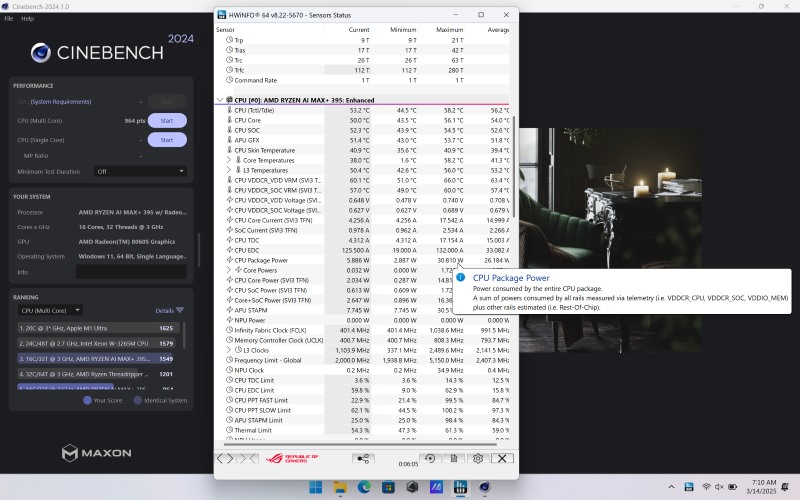This screenshot has height=500, width=800.
Task: Start CPU (Multi Core) benchmark
Action: [x=167, y=120]
